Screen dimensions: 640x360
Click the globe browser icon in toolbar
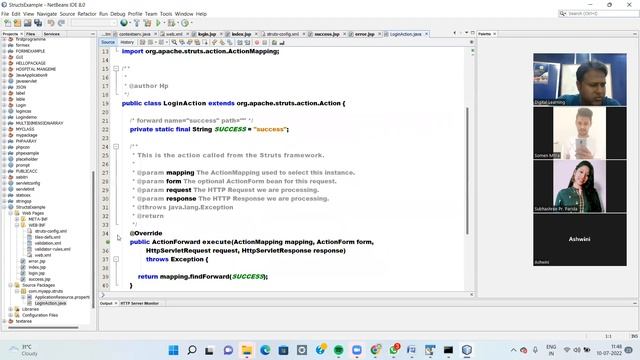[x=124, y=23]
